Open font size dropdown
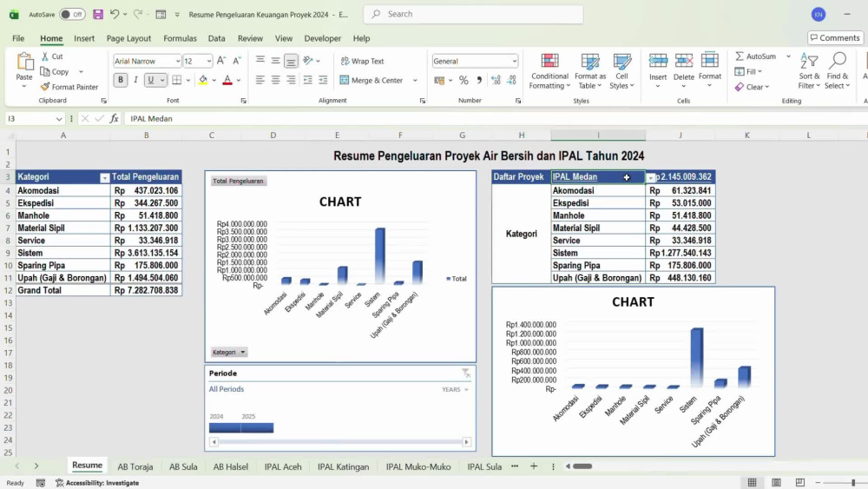 [x=208, y=61]
